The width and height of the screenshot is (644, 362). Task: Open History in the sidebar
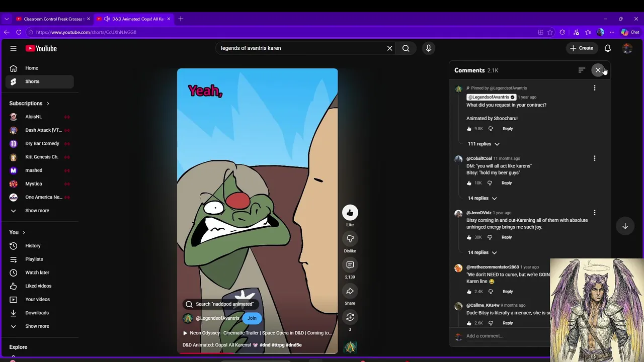pyautogui.click(x=39, y=246)
